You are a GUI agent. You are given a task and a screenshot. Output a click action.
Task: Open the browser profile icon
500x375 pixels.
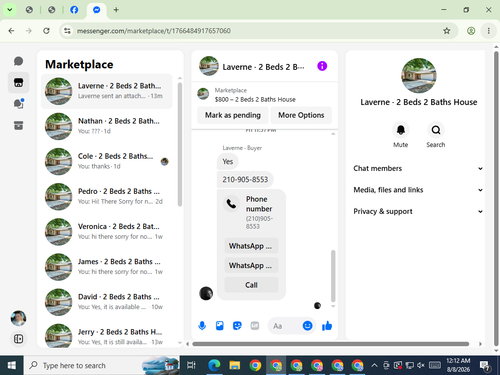pyautogui.click(x=471, y=31)
